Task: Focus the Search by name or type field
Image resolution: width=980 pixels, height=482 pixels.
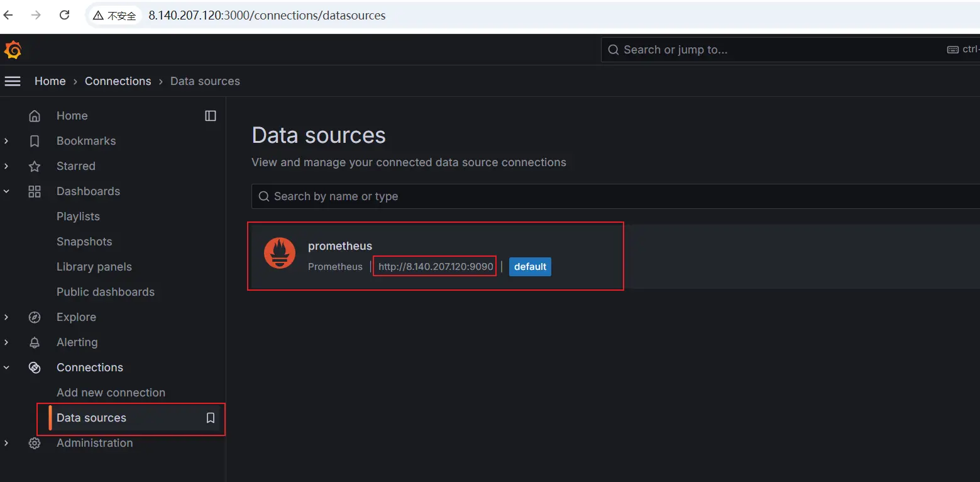Action: [x=615, y=196]
